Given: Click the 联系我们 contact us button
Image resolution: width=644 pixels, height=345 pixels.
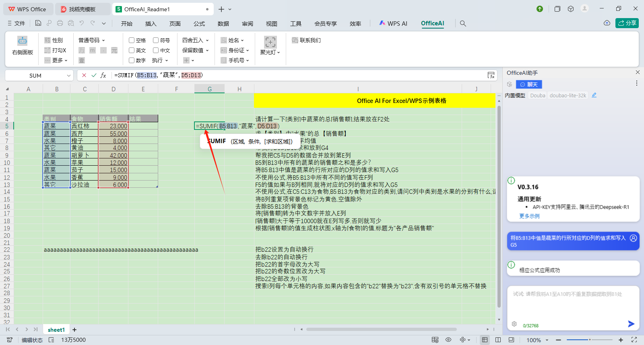Looking at the screenshot, I should [x=306, y=40].
